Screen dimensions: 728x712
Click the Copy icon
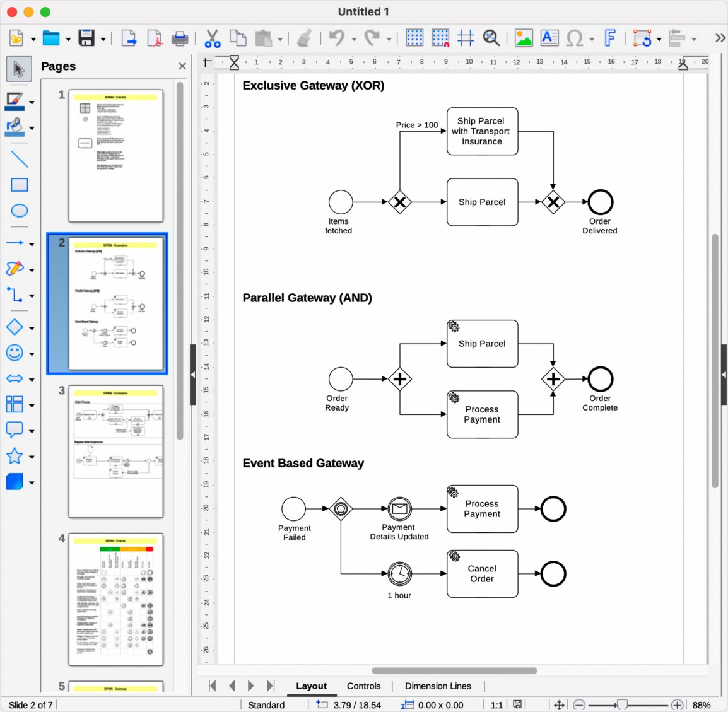tap(238, 38)
